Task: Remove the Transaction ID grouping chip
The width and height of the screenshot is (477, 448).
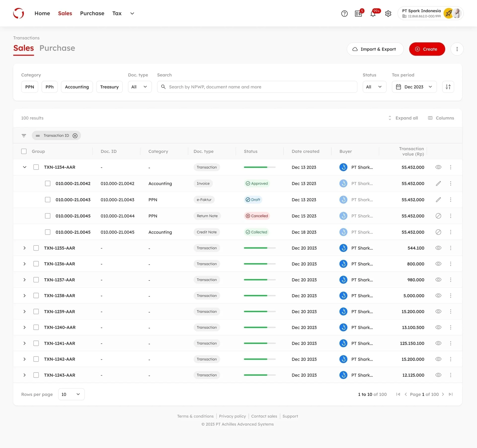Action: pyautogui.click(x=75, y=136)
